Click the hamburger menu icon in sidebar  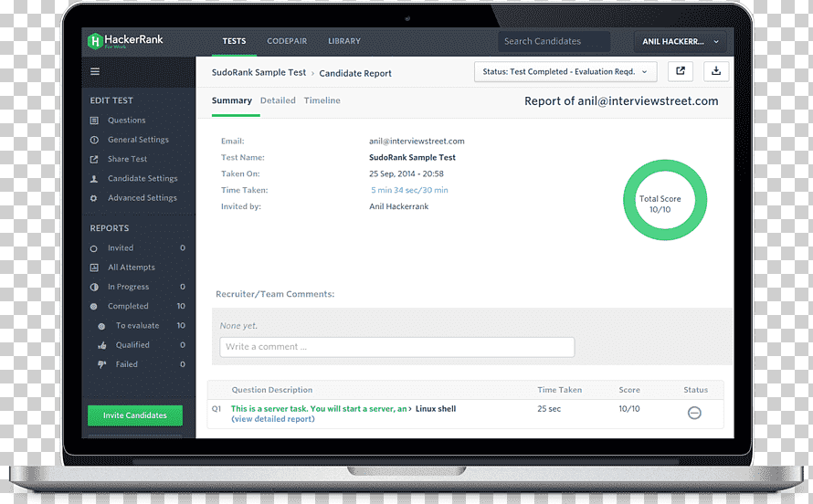click(x=95, y=71)
